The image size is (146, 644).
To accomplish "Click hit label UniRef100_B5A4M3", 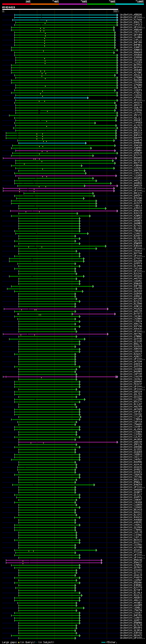I will coord(131,158).
